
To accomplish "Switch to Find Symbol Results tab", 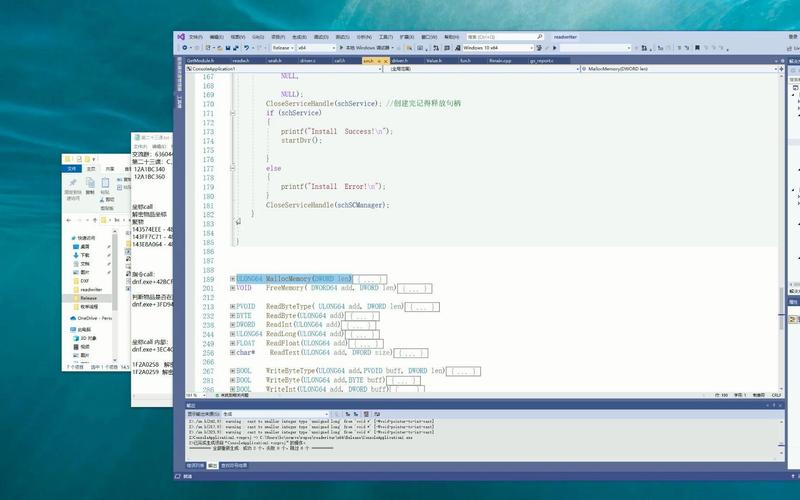I will click(234, 466).
